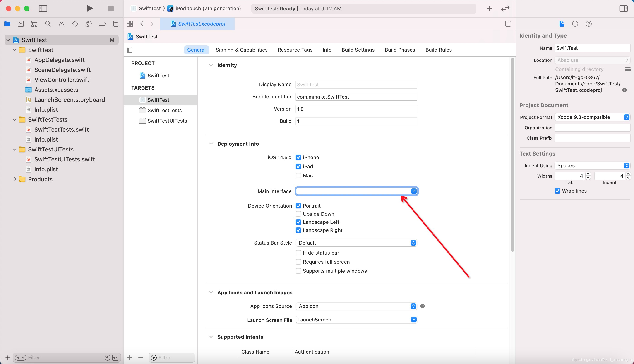Enable the Mac deployment checkbox
This screenshot has height=364, width=634.
pyautogui.click(x=298, y=175)
